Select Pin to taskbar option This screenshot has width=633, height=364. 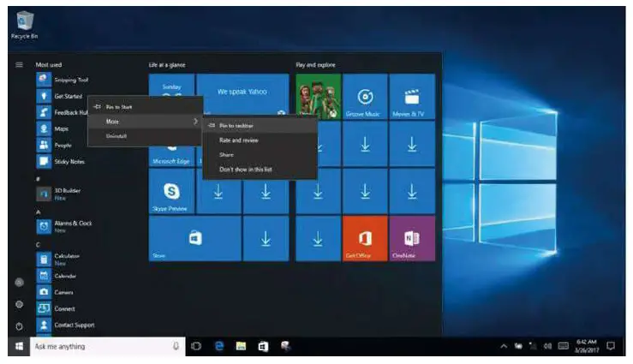[260, 126]
